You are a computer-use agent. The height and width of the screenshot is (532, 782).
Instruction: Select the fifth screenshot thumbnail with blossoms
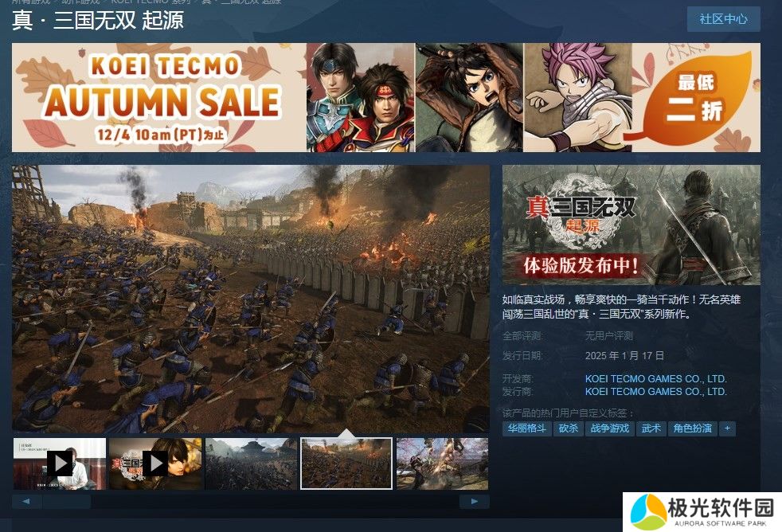pos(443,464)
